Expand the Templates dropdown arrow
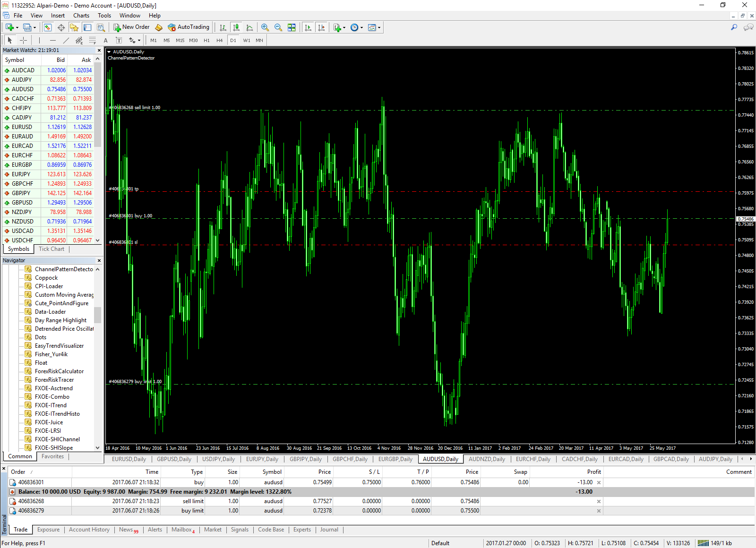 coord(379,27)
